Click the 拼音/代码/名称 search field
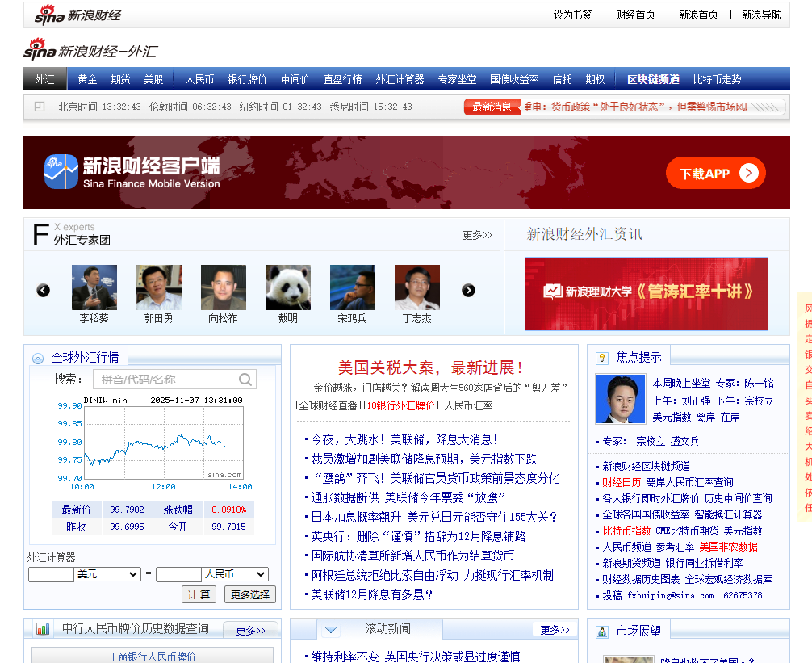The width and height of the screenshot is (812, 663). (165, 380)
